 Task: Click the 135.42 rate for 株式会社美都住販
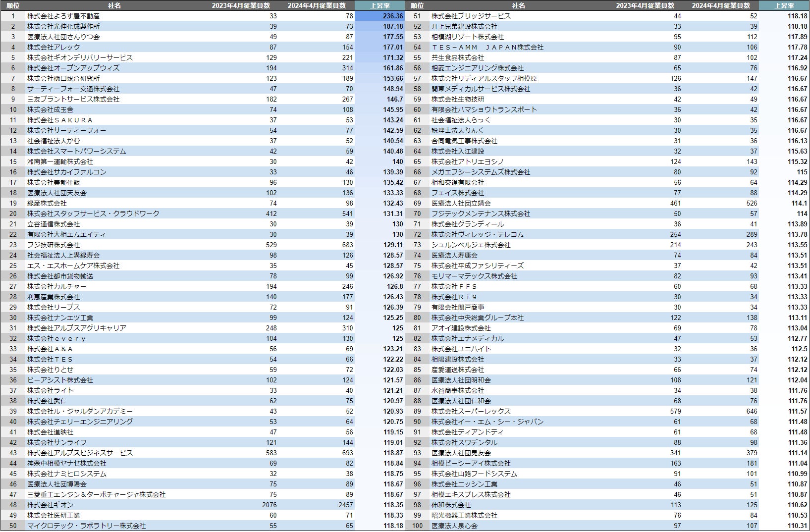point(393,182)
